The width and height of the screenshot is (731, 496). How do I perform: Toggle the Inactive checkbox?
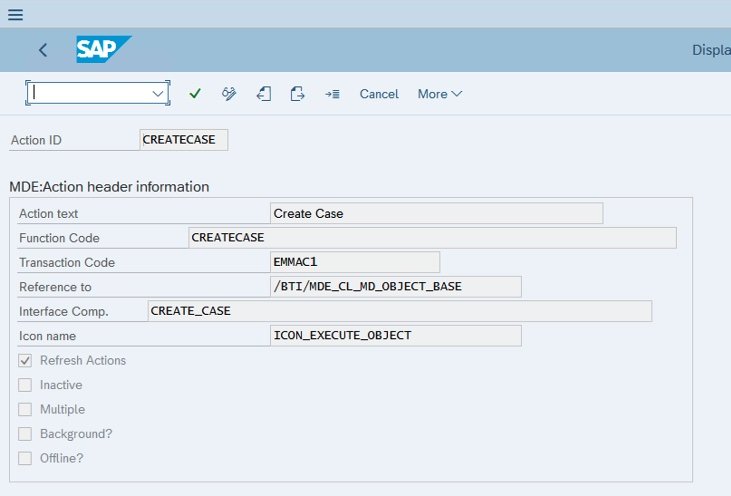click(x=25, y=385)
